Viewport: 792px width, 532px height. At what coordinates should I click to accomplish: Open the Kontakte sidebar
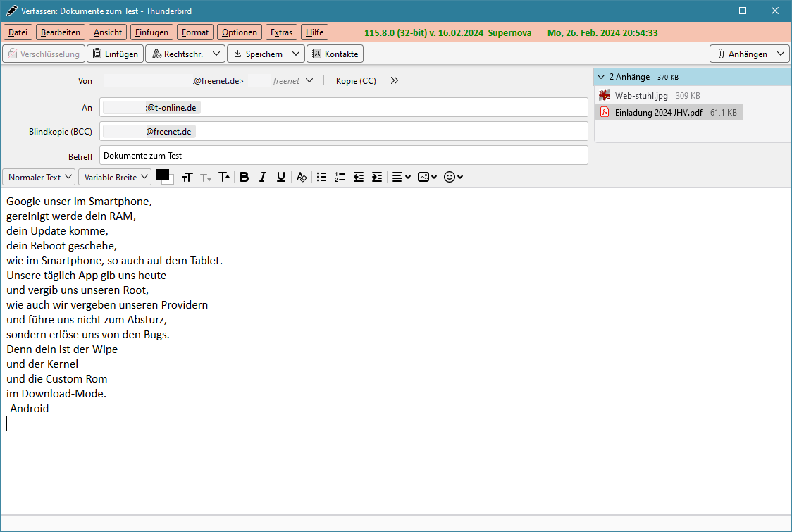coord(335,54)
